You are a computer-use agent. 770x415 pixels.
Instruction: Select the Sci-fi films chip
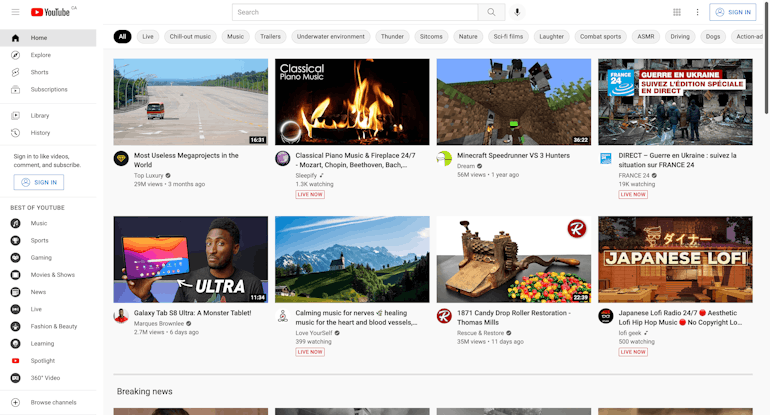(x=508, y=36)
